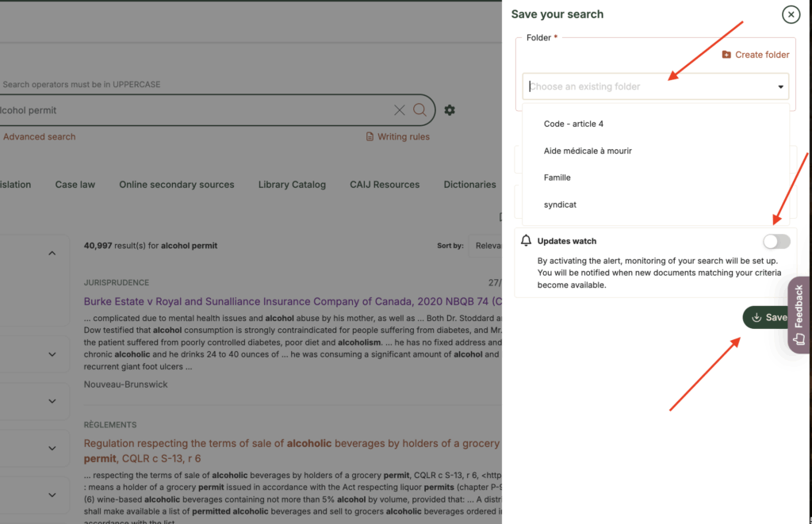Viewport: 812px width, 524px height.
Task: Click the Create folder link
Action: [756, 55]
